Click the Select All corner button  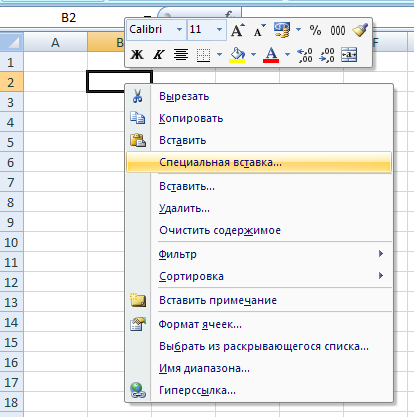[12, 42]
